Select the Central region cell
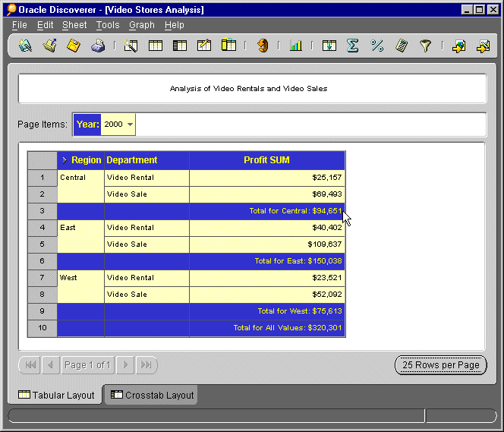 tap(80, 186)
